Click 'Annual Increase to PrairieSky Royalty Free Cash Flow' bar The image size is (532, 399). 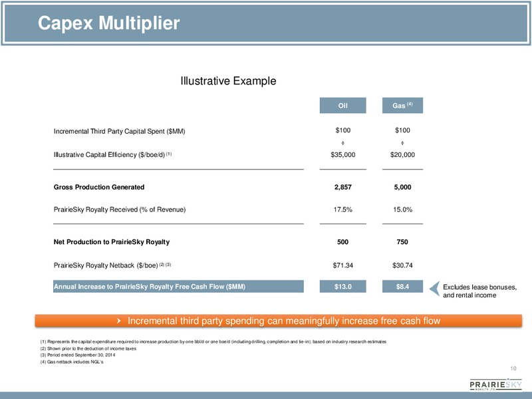178,287
